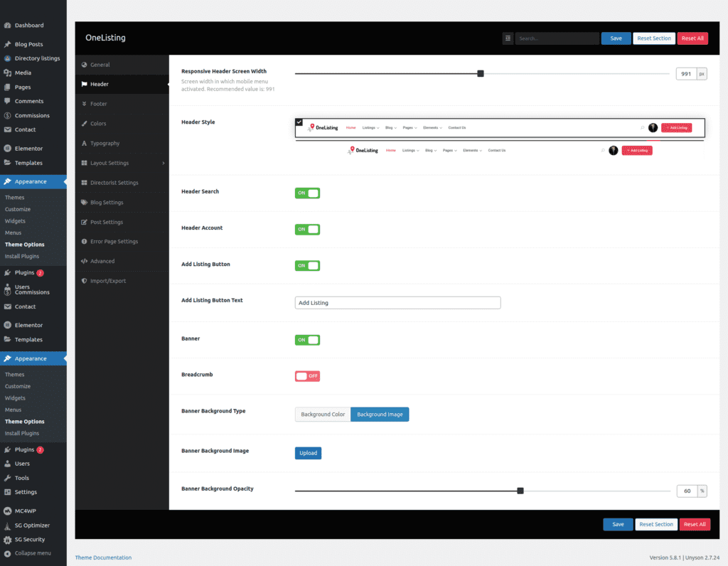This screenshot has width=728, height=566.
Task: Click the Collapse menu arrow icon
Action: coord(7,553)
